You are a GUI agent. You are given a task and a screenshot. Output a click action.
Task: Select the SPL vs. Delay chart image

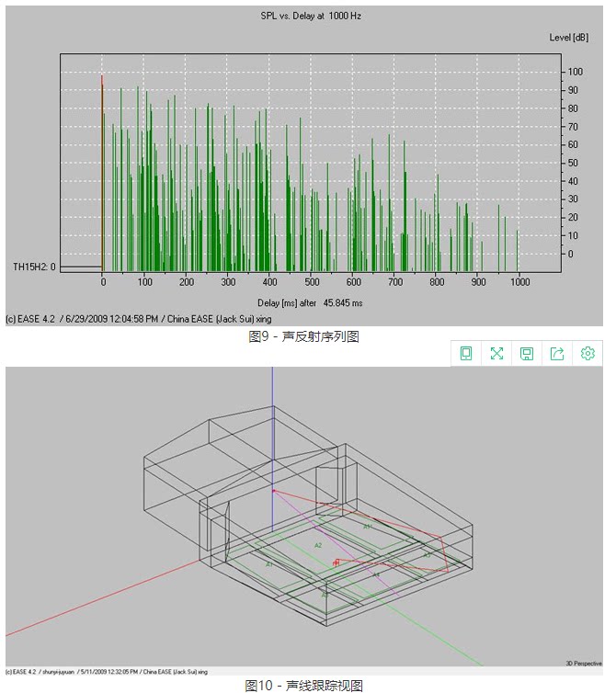(304, 165)
